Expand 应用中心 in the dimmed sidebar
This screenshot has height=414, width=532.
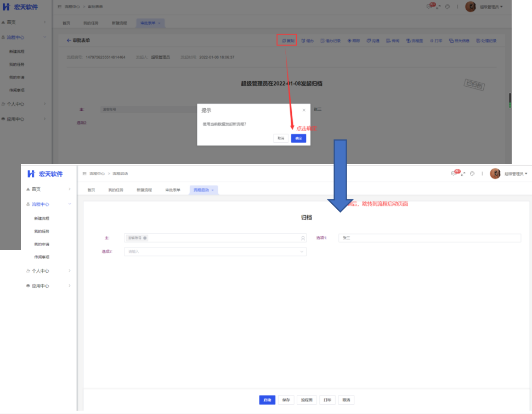pos(23,119)
